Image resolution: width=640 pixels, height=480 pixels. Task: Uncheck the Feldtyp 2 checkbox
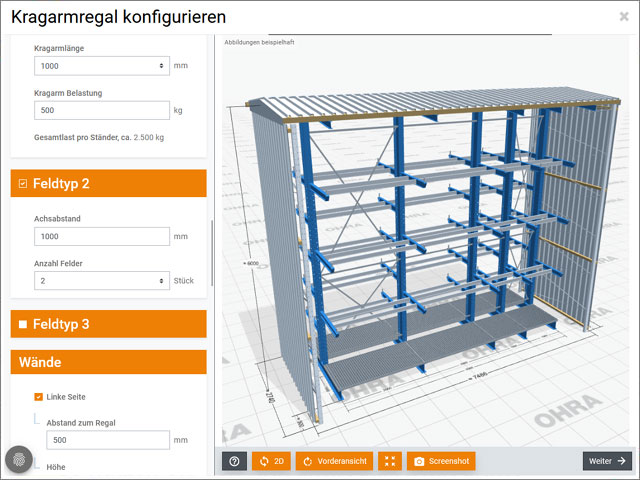coord(23,184)
